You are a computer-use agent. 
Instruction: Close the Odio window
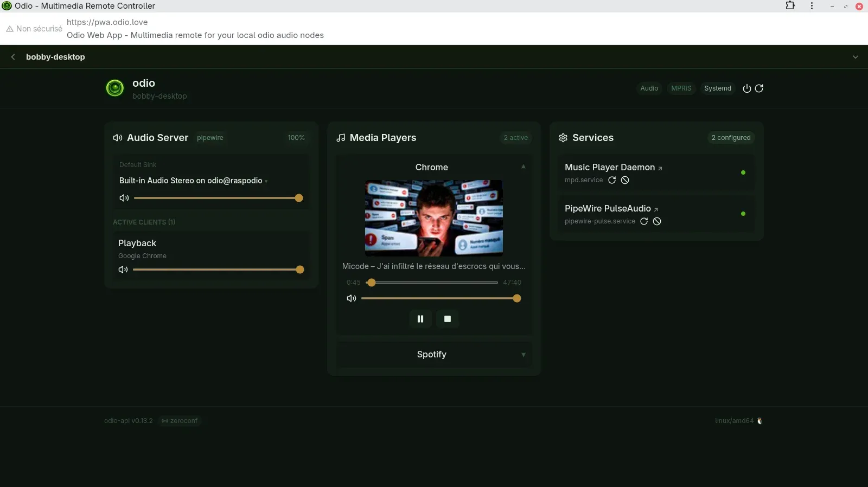(859, 7)
